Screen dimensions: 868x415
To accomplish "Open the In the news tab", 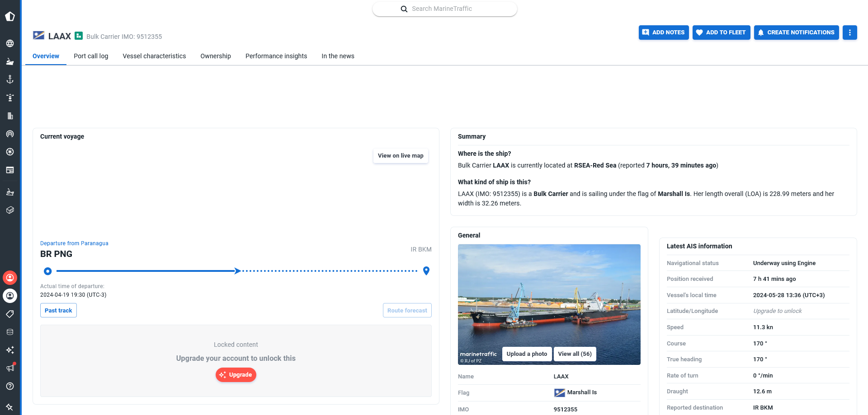I will coord(338,56).
